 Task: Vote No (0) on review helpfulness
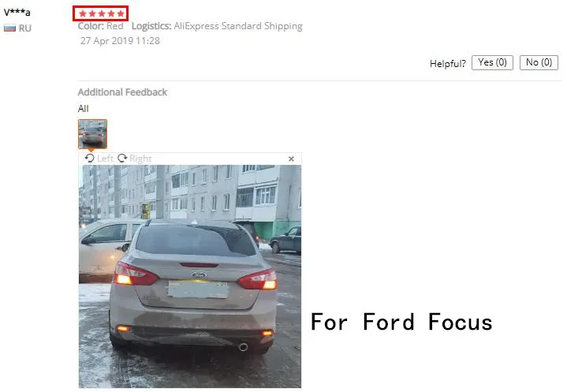pos(539,62)
